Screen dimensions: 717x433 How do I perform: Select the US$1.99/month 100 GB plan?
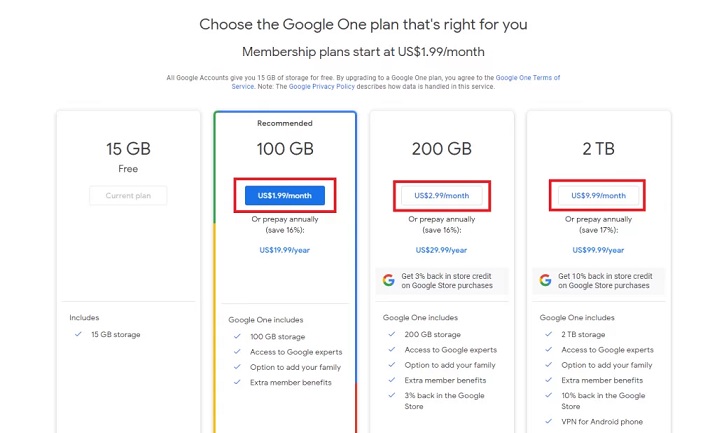coord(285,195)
